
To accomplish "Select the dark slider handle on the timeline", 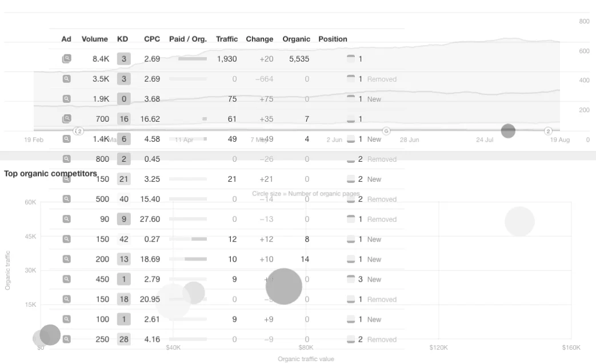I will 508,131.
